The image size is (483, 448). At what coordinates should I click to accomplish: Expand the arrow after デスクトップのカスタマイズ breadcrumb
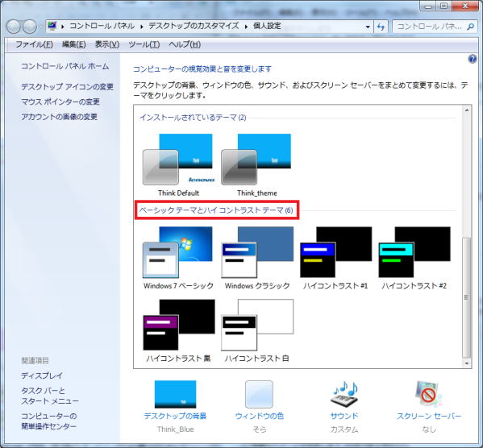pyautogui.click(x=246, y=27)
